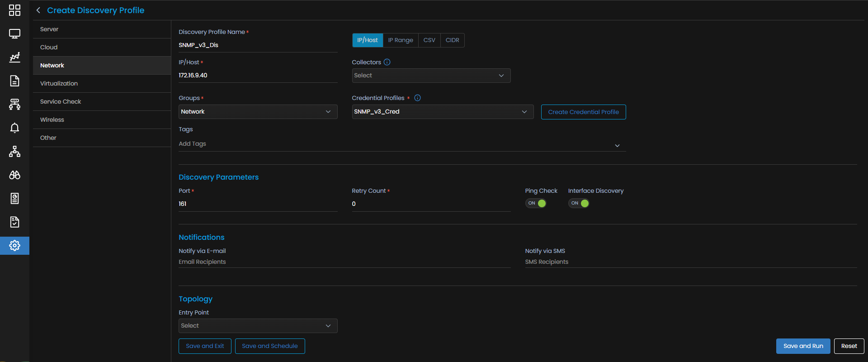Click Save and Schedule
The width and height of the screenshot is (868, 362).
(x=270, y=346)
